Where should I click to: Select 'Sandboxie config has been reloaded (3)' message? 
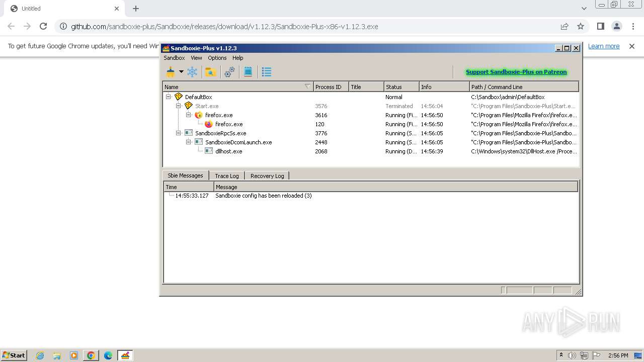[264, 196]
